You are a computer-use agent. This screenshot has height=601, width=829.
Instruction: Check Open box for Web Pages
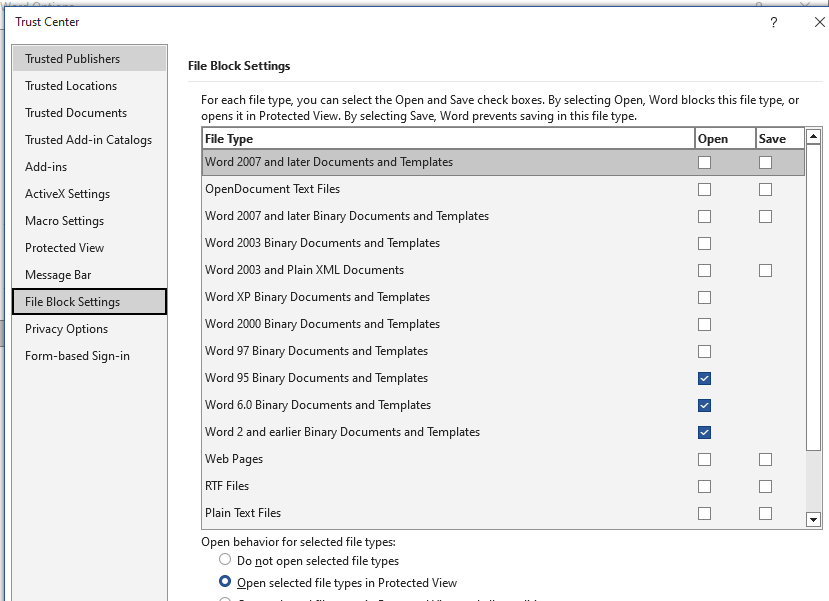tap(704, 459)
